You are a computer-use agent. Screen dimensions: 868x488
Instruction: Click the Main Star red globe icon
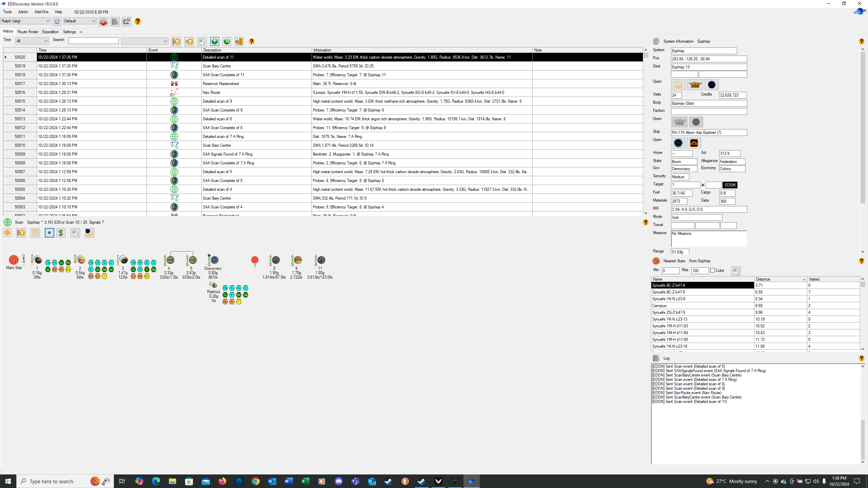(14, 260)
